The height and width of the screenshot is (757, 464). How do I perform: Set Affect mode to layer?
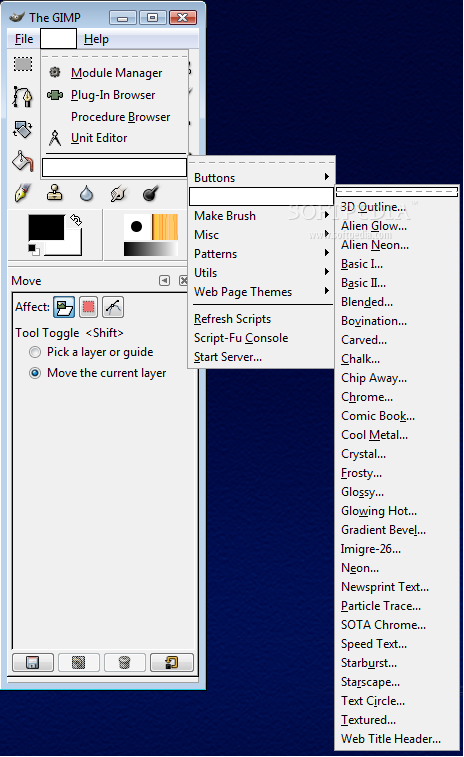(x=64, y=307)
